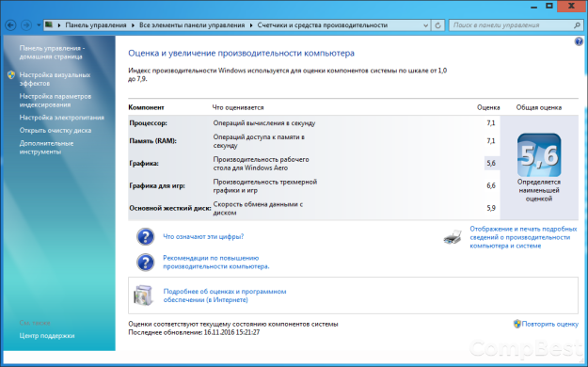Select 'Панель управления' breadcrumb segment
Viewport: 588px width, 367px height.
point(96,25)
